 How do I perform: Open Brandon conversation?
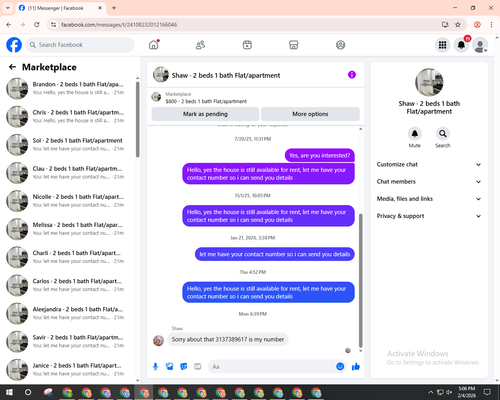pos(68,88)
